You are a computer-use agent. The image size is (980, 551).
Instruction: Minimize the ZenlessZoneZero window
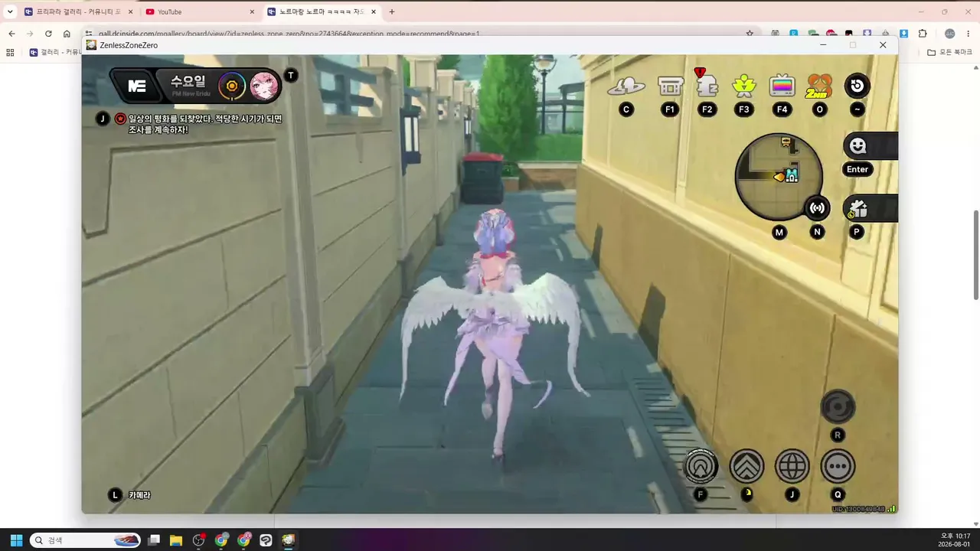(823, 45)
